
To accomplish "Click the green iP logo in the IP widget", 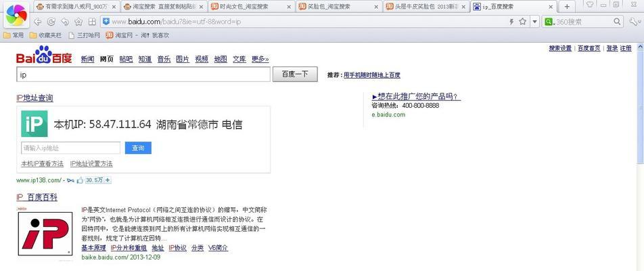I will coord(34,123).
